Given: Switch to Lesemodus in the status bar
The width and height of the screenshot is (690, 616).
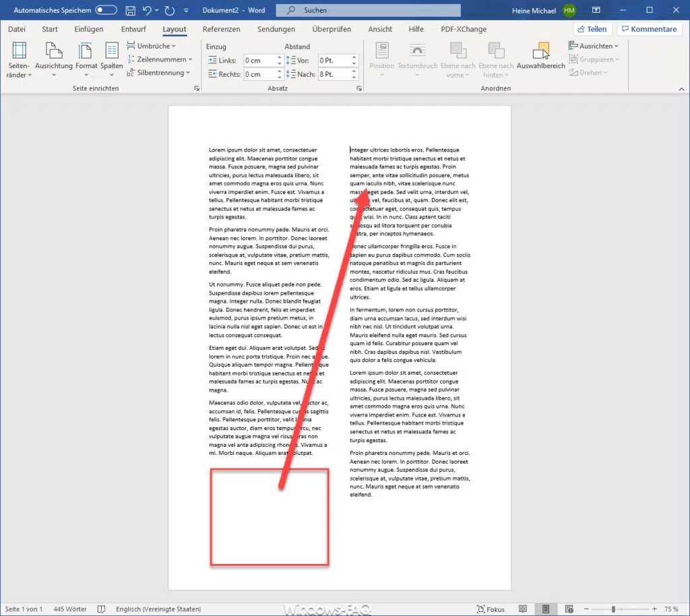Looking at the screenshot, I should [x=523, y=609].
